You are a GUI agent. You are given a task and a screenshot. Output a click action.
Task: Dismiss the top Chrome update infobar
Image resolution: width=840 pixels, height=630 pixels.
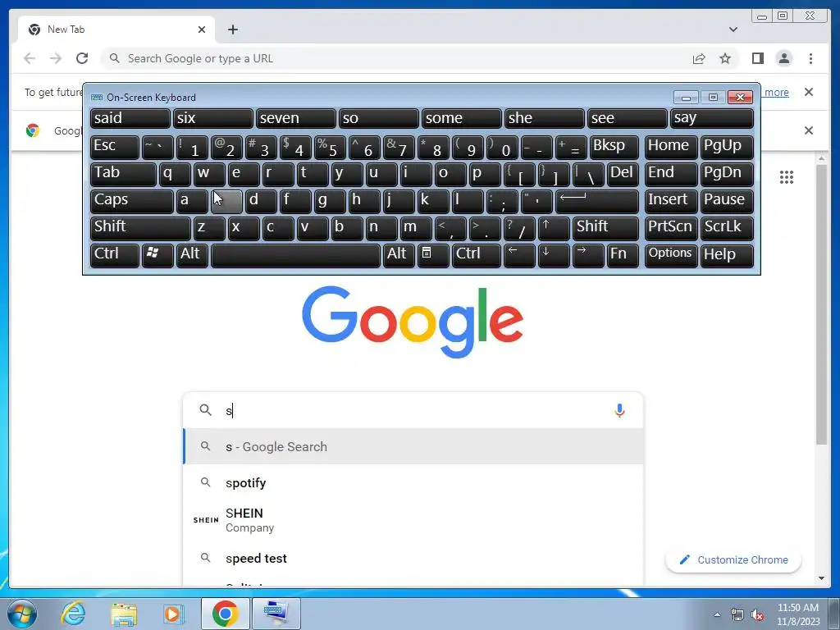point(808,92)
